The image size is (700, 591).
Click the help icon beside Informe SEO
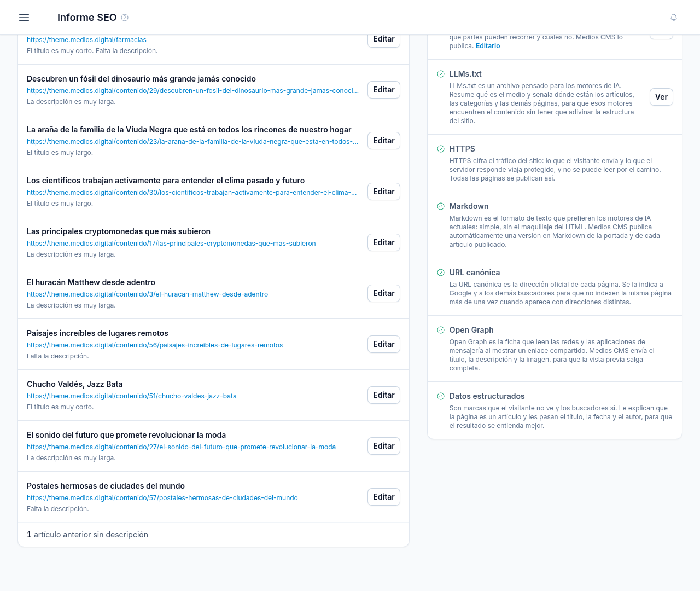pyautogui.click(x=125, y=18)
